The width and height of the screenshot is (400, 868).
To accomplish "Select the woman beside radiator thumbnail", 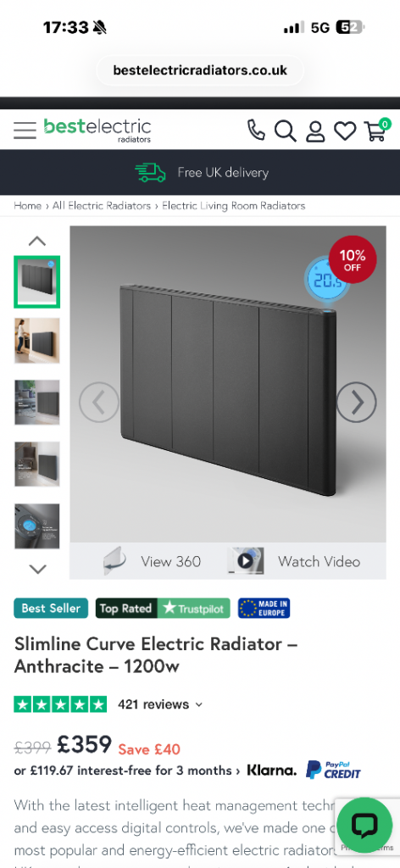I will click(37, 341).
